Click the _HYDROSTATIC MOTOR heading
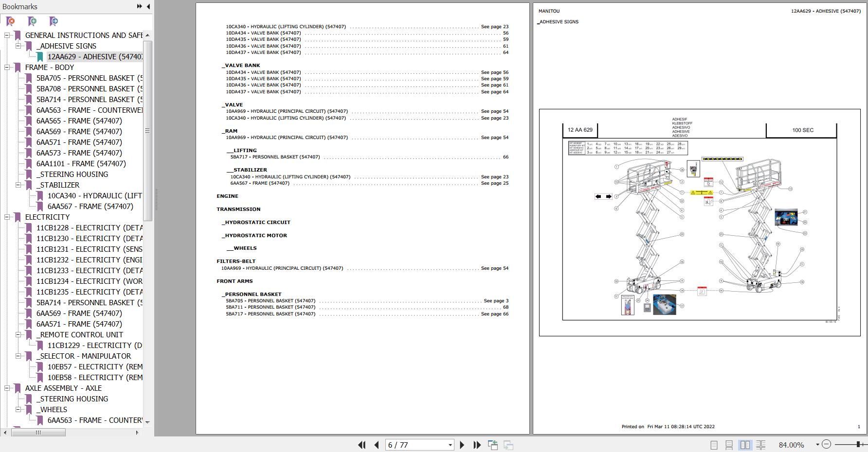Screen dimensions: 868x452 click(x=254, y=236)
